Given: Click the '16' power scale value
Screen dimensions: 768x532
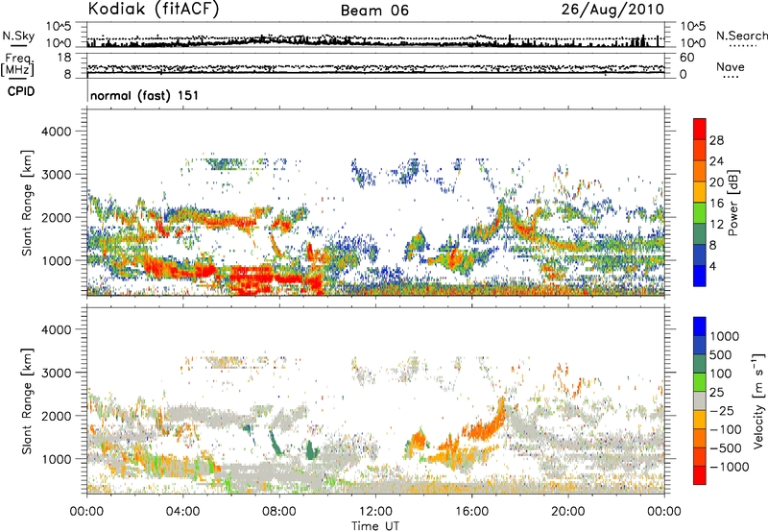Looking at the screenshot, I should click(x=716, y=204).
